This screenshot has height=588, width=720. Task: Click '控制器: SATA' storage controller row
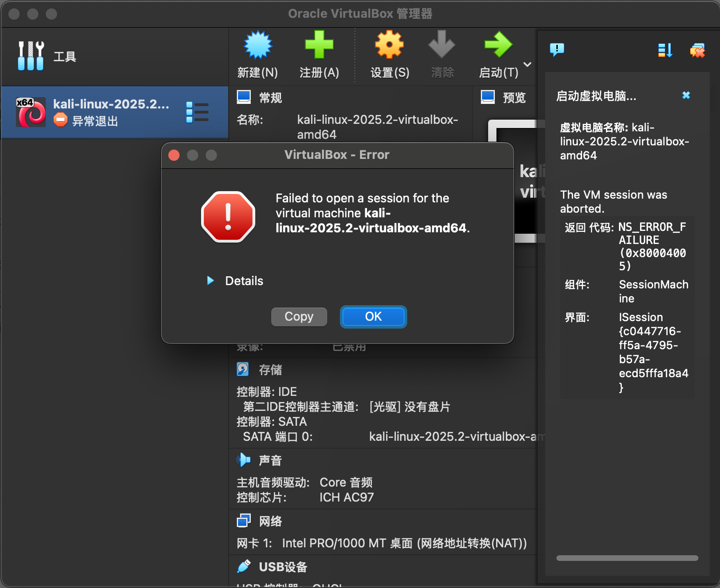click(x=272, y=422)
